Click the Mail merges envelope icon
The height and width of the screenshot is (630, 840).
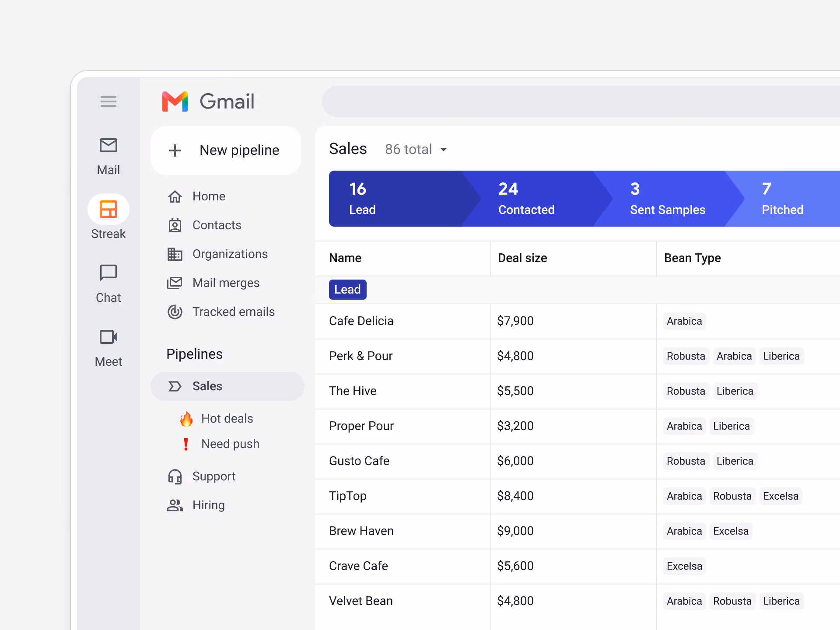point(175,283)
